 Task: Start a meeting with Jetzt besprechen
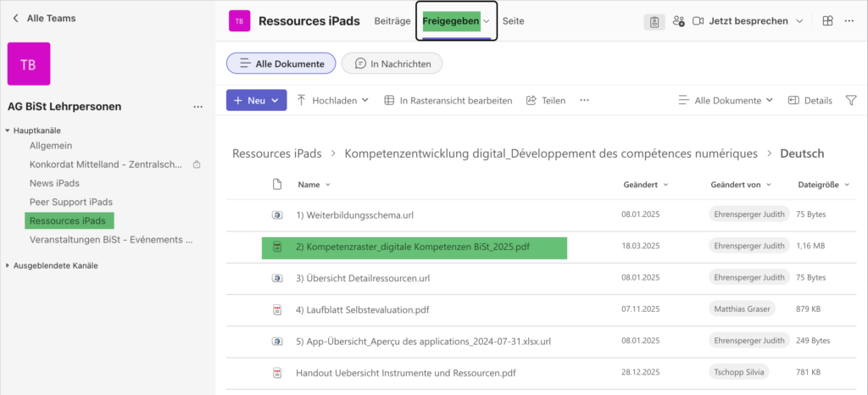(740, 21)
